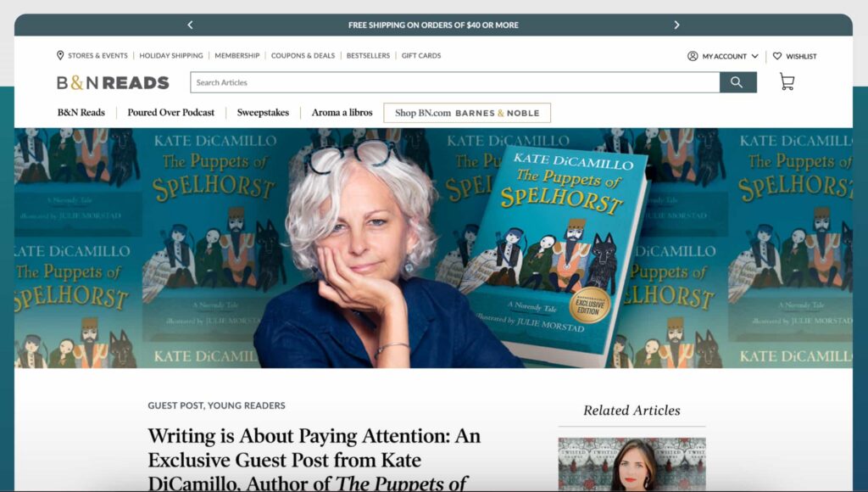Viewport: 868px width, 492px height.
Task: Open the Bestsellers link
Action: point(368,55)
